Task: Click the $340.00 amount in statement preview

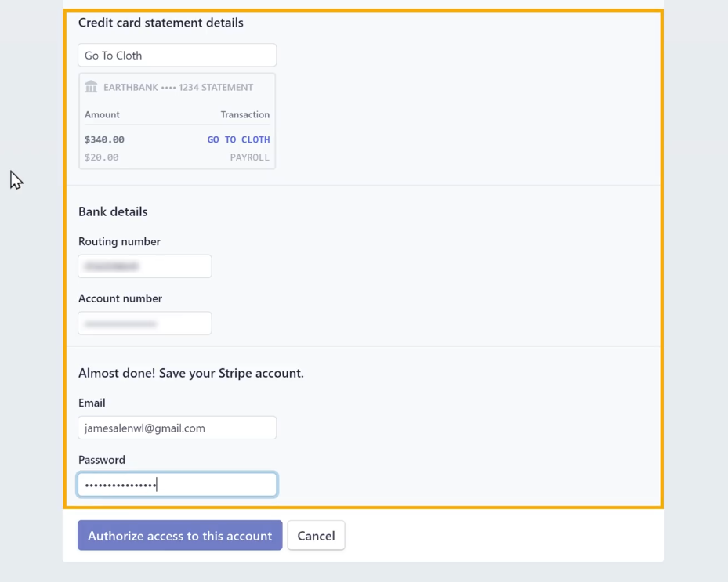Action: (x=104, y=139)
